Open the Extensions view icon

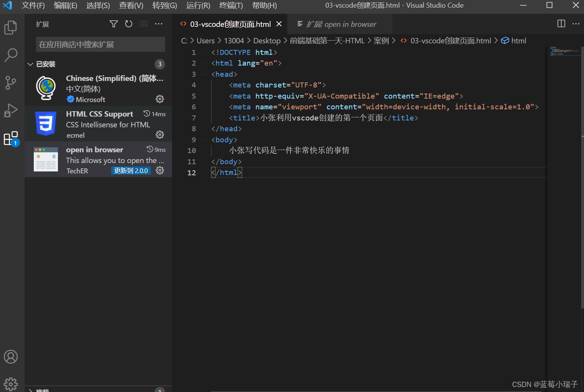[11, 138]
